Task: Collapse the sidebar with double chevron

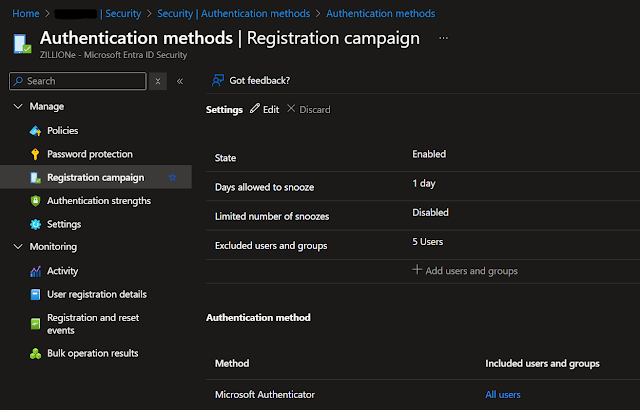Action: 179,81
